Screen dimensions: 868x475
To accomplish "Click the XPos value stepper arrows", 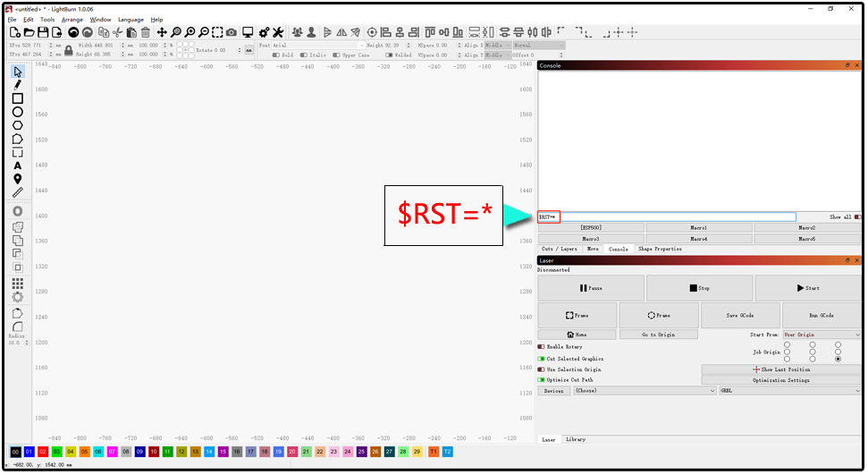I will 51,46.
